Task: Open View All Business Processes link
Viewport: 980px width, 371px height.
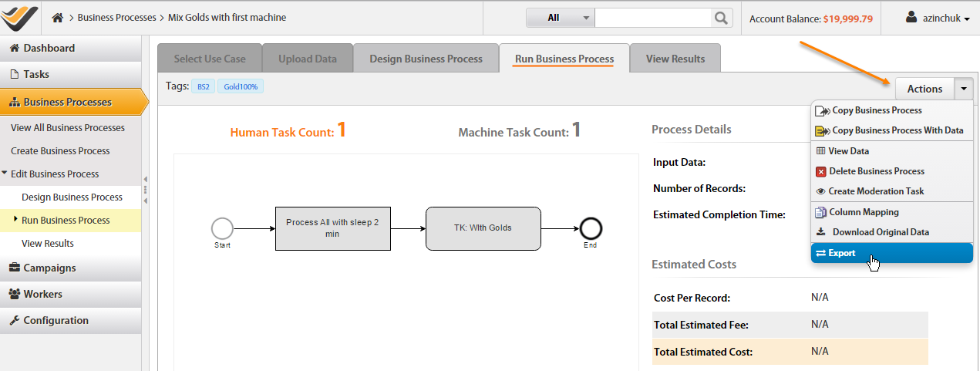Action: [x=68, y=127]
